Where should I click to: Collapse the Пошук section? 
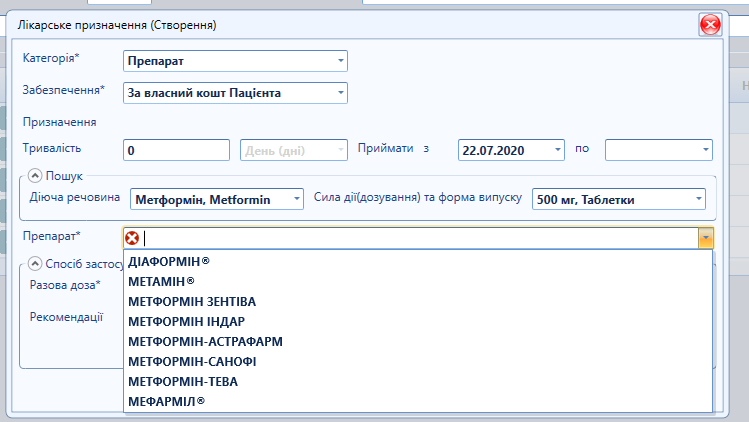pyautogui.click(x=35, y=176)
